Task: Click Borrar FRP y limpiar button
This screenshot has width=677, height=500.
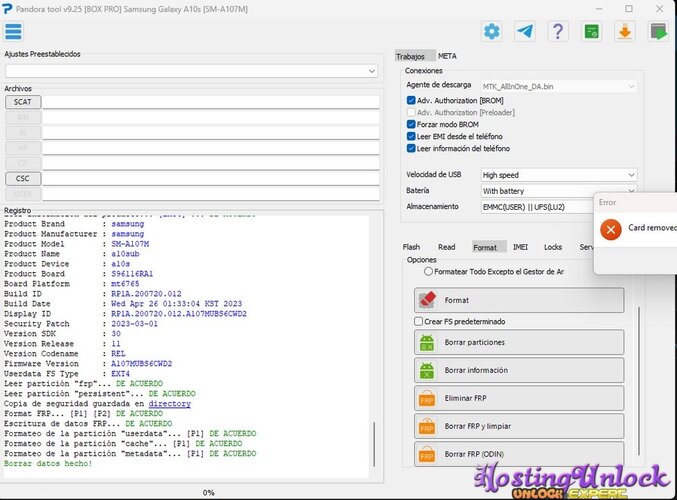Action: coord(519,426)
